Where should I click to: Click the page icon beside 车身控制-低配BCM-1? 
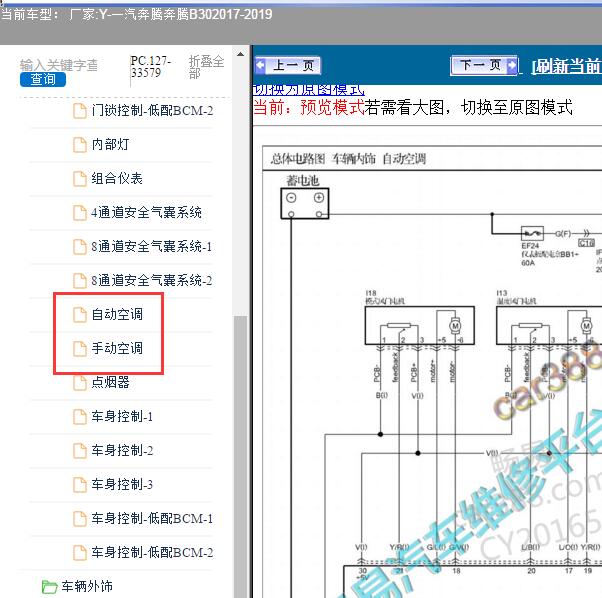[80, 518]
